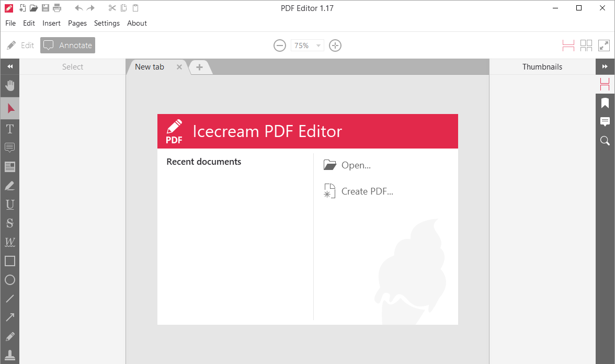Open the 75% zoom level dropdown
This screenshot has height=364, width=615.
click(x=307, y=45)
